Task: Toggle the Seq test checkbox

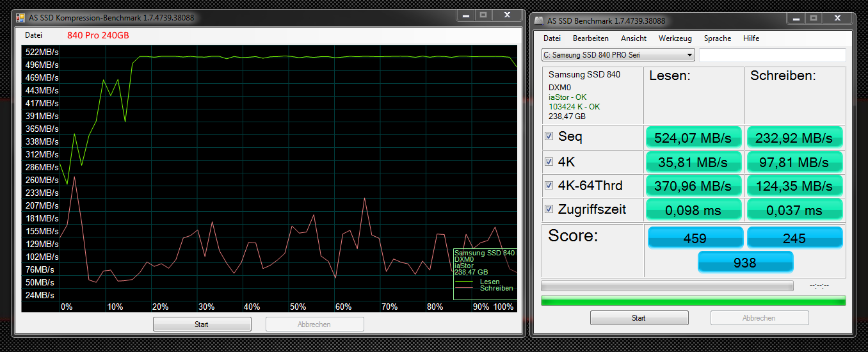Action: click(x=549, y=136)
